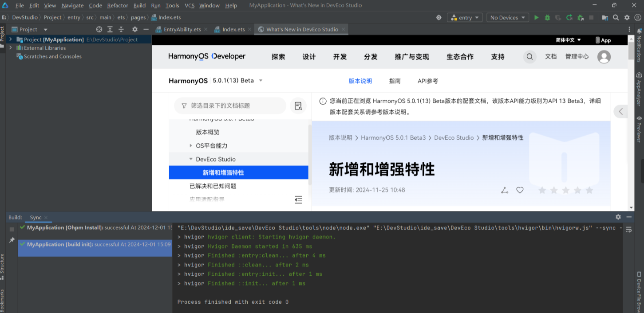Click DevEco Studio breadcrumb link in article
644x313 pixels.
(454, 138)
